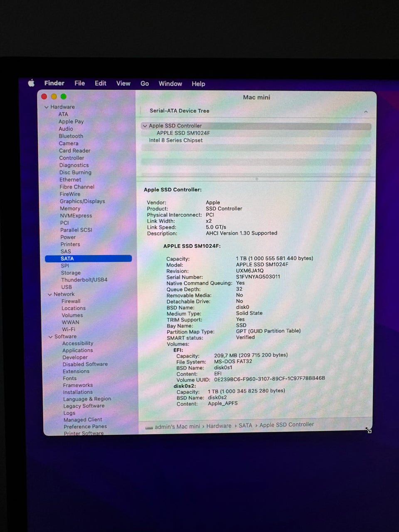Select Power in the sidebar
Image resolution: width=399 pixels, height=532 pixels.
(x=68, y=237)
